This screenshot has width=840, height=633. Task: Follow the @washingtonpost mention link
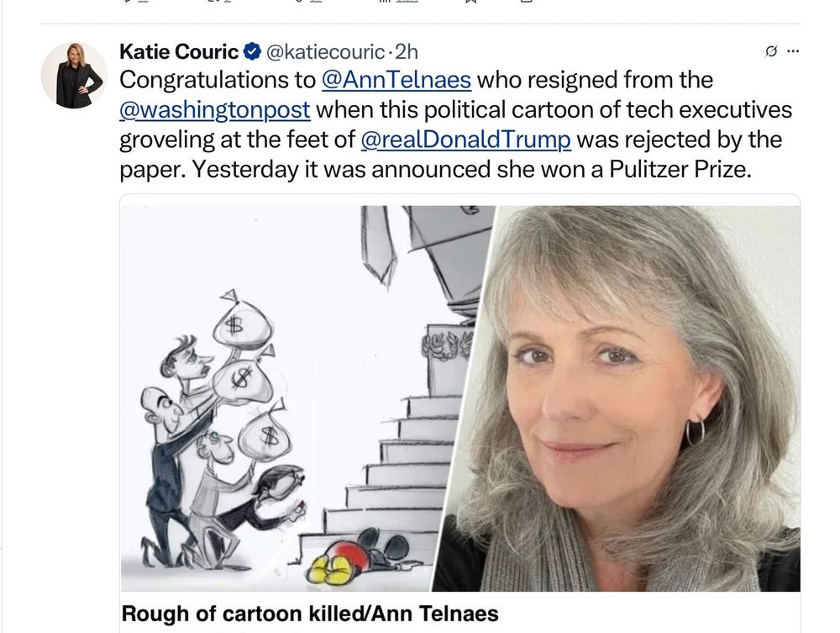(215, 110)
